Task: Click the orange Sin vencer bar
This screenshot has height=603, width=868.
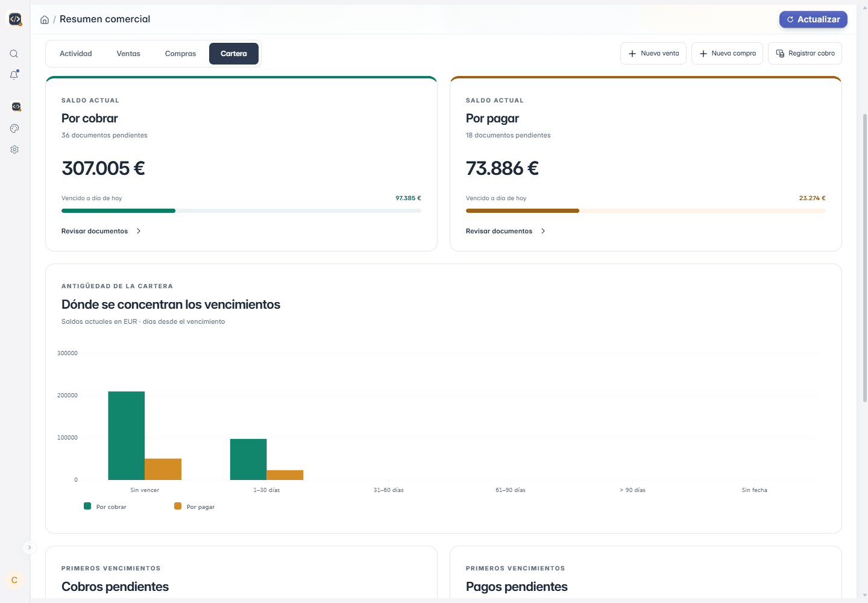Action: click(163, 469)
